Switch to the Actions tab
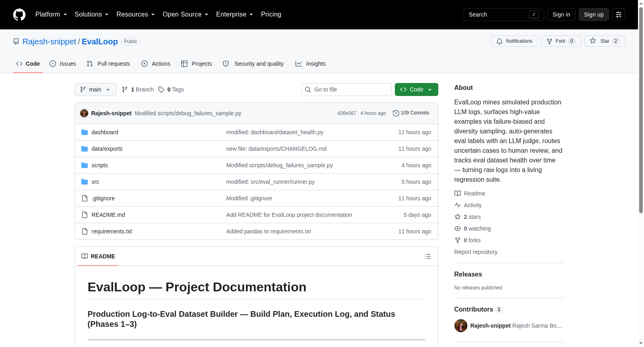 click(156, 64)
